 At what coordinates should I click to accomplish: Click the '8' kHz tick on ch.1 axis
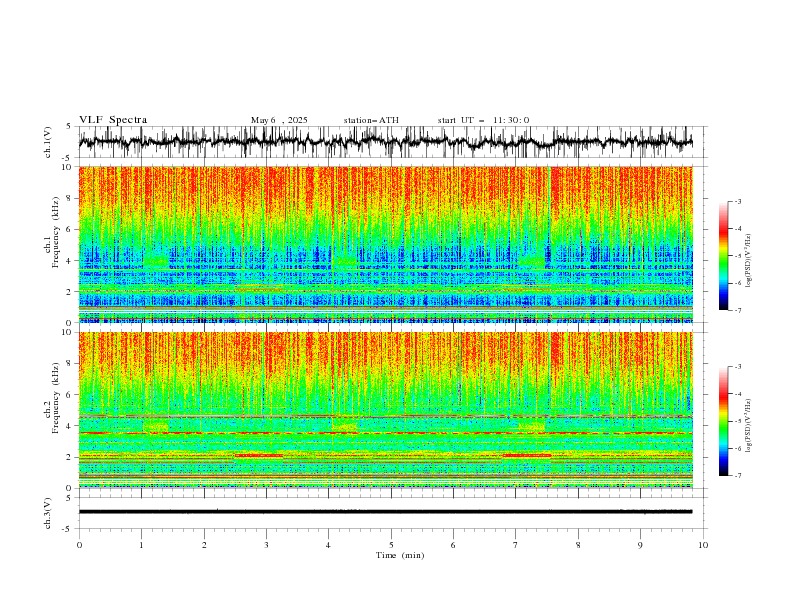[x=69, y=198]
